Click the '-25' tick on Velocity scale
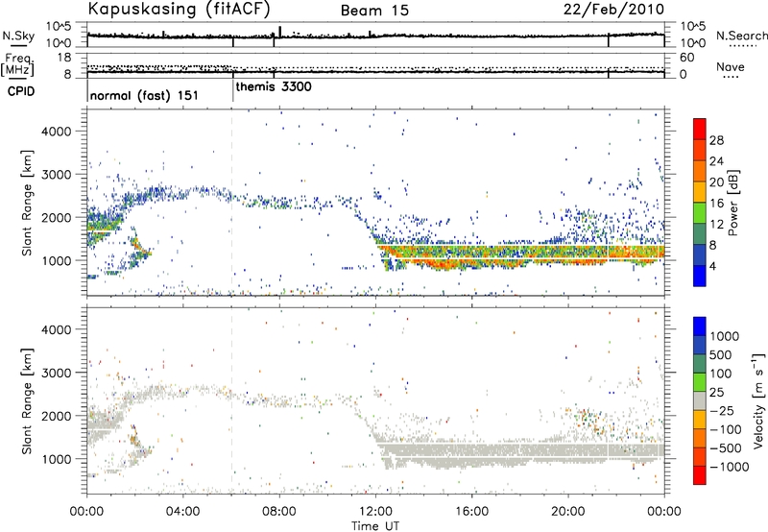The height and width of the screenshot is (532, 768). pos(722,410)
